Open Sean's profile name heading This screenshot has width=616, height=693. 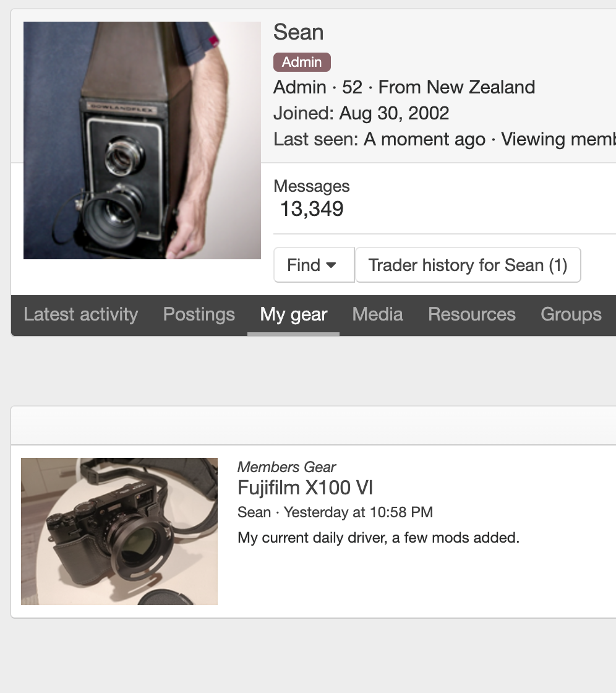pos(299,32)
